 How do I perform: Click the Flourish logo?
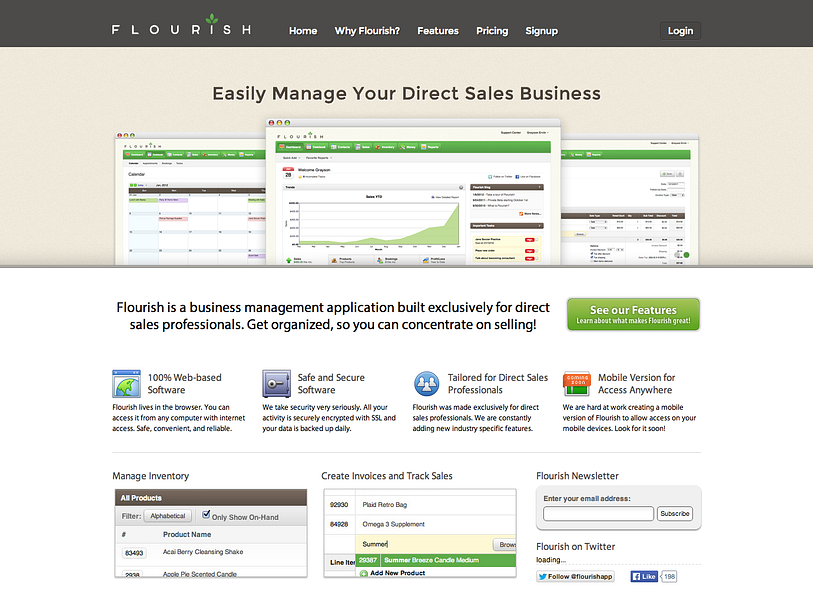click(181, 26)
